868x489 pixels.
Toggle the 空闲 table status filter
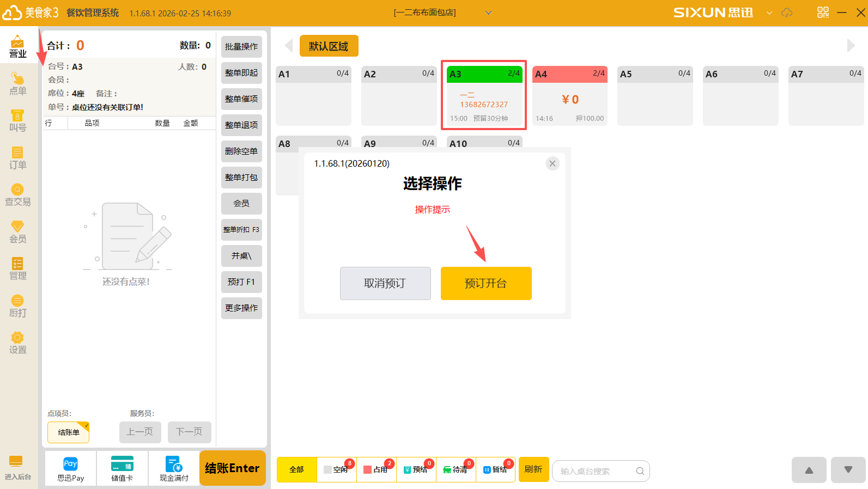tap(337, 469)
